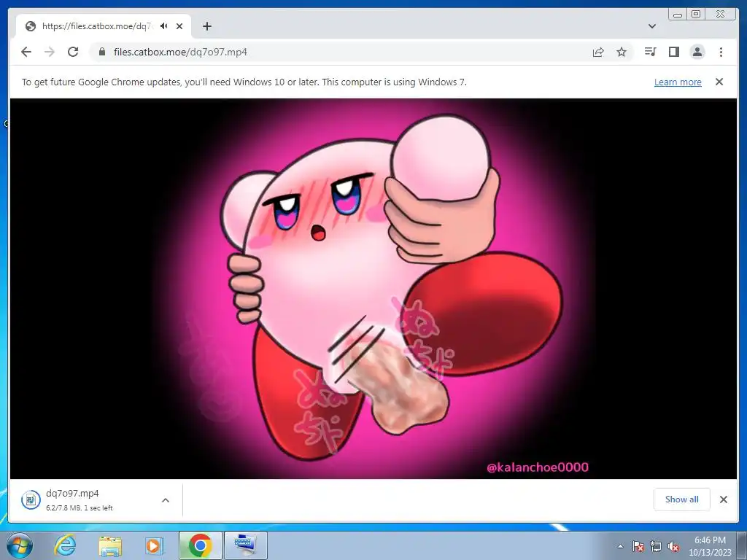747x560 pixels.
Task: Mute the tab via speaker icon
Action: [x=164, y=26]
